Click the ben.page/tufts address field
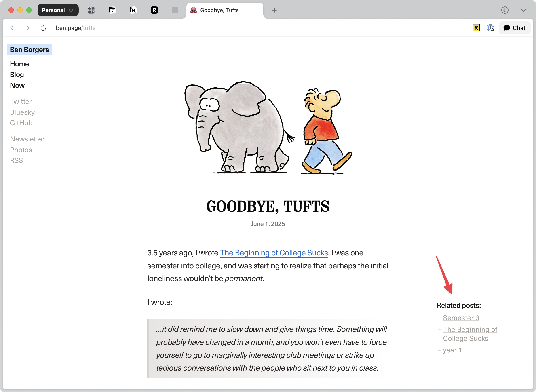This screenshot has width=536, height=392. pyautogui.click(x=76, y=28)
